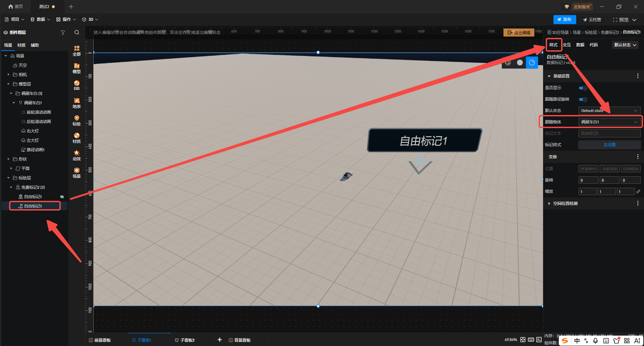Open the 默认状态 dropdown list
644x346 pixels.
tap(609, 111)
